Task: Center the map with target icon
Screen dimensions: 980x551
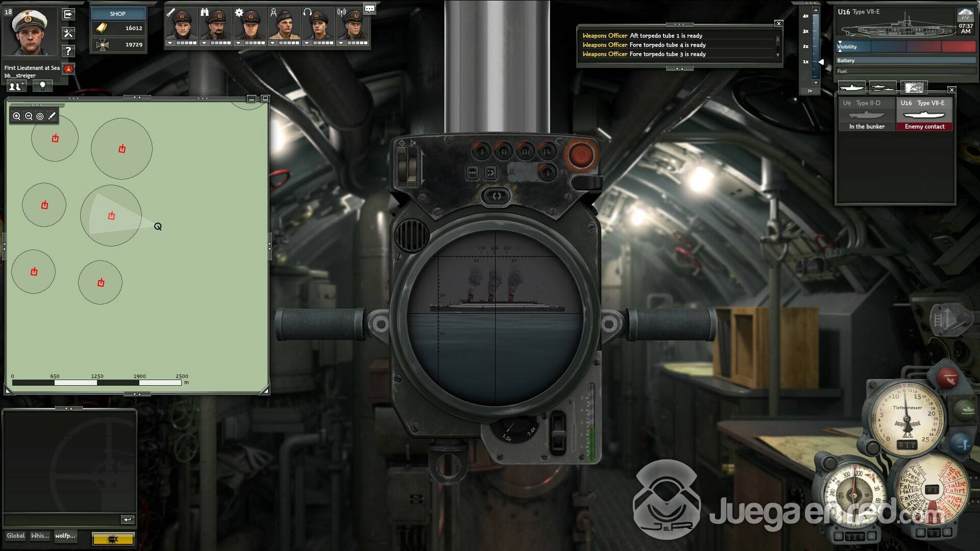Action: coord(40,116)
